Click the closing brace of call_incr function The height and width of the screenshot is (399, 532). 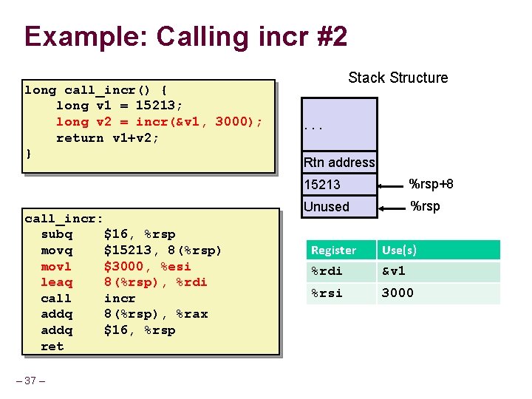point(29,154)
